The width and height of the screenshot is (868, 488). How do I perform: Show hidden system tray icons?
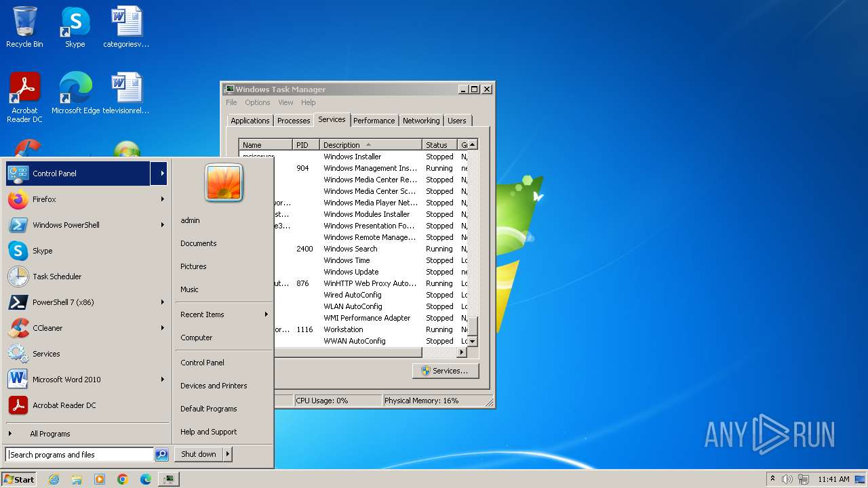(772, 479)
